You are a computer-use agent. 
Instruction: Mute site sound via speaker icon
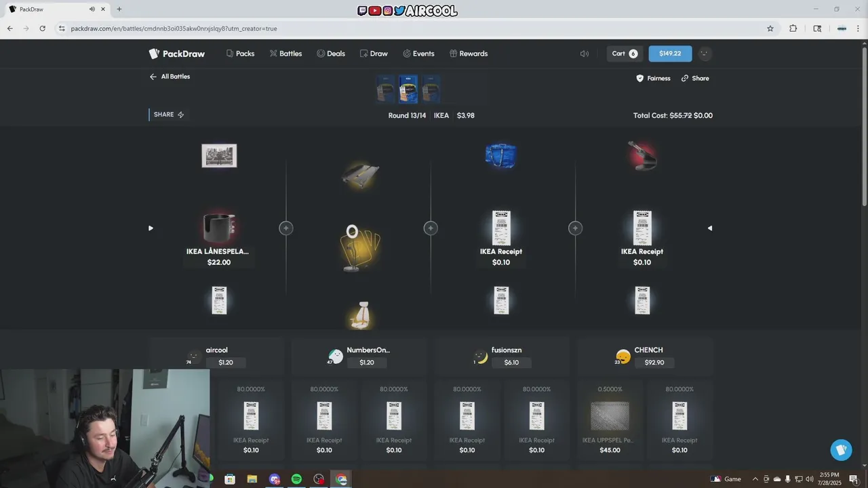(x=584, y=54)
